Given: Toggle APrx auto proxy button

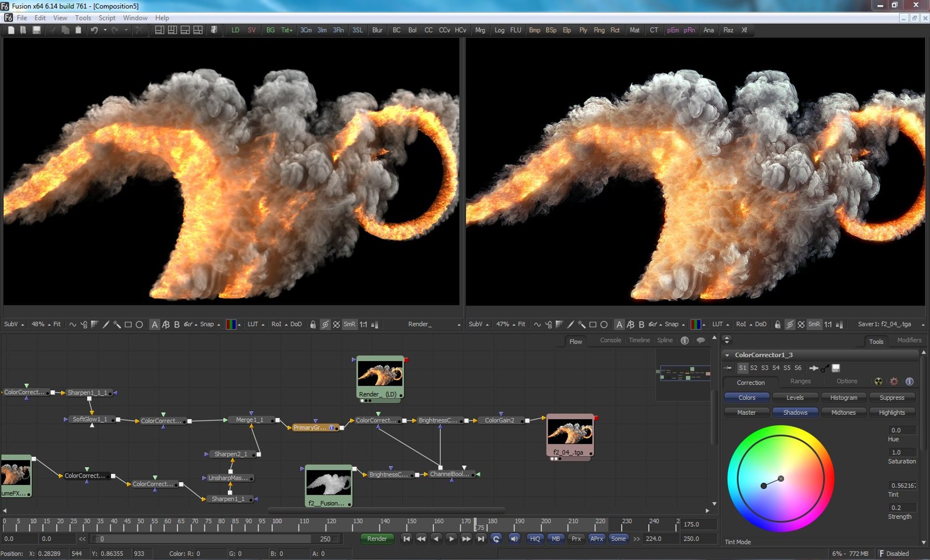Looking at the screenshot, I should tap(597, 539).
